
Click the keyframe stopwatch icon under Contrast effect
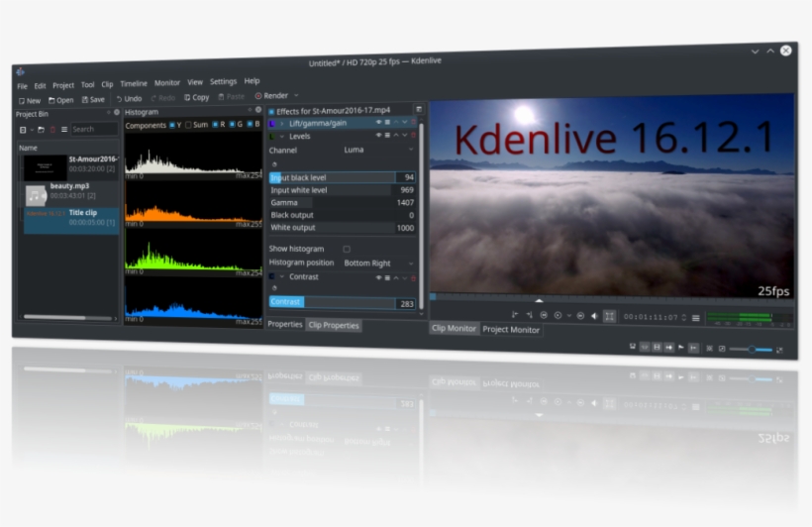point(274,288)
